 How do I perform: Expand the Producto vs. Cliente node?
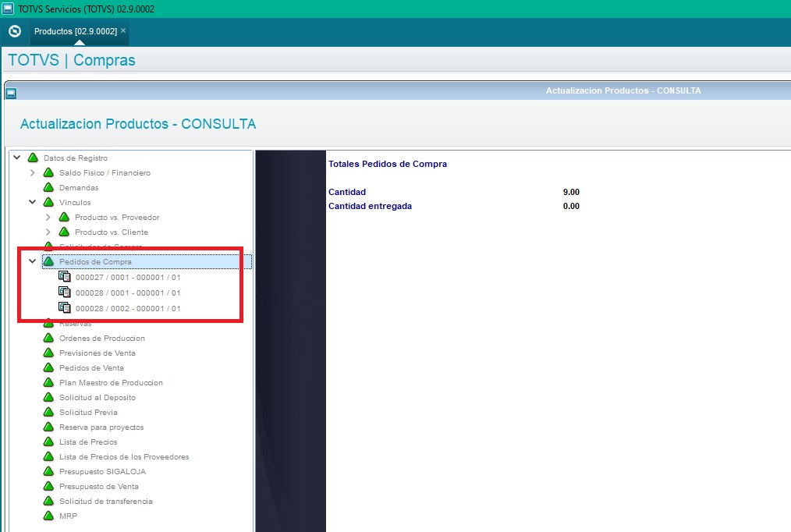pos(48,232)
